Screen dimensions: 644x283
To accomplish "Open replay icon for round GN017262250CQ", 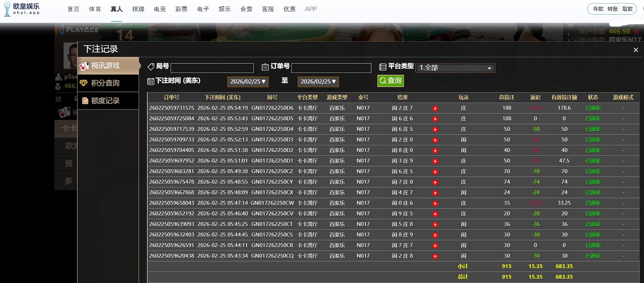I will [435, 256].
